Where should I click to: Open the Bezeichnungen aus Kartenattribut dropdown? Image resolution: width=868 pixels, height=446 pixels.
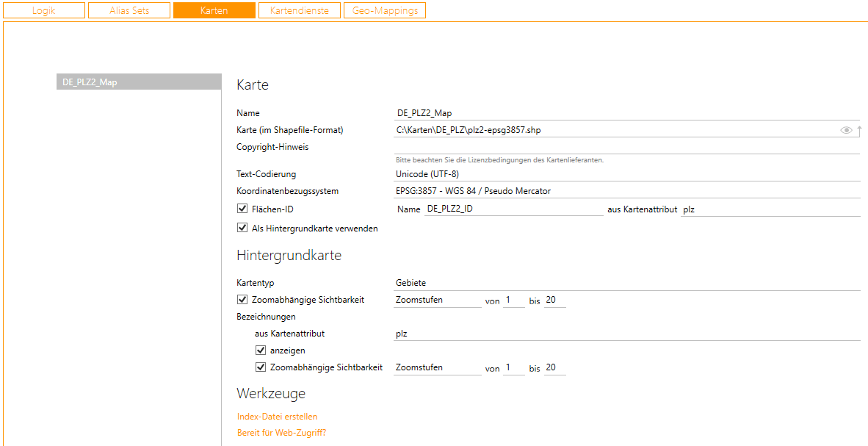[x=626, y=334]
